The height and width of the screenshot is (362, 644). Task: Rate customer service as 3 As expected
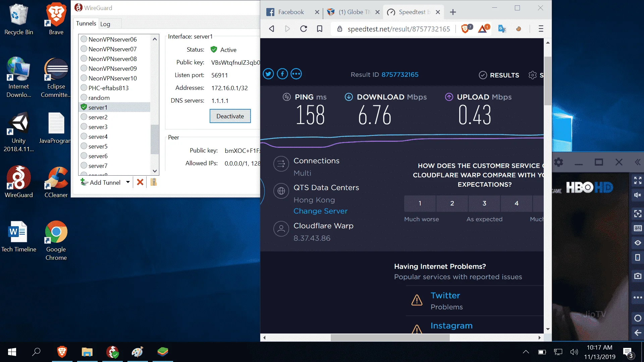[x=484, y=203]
